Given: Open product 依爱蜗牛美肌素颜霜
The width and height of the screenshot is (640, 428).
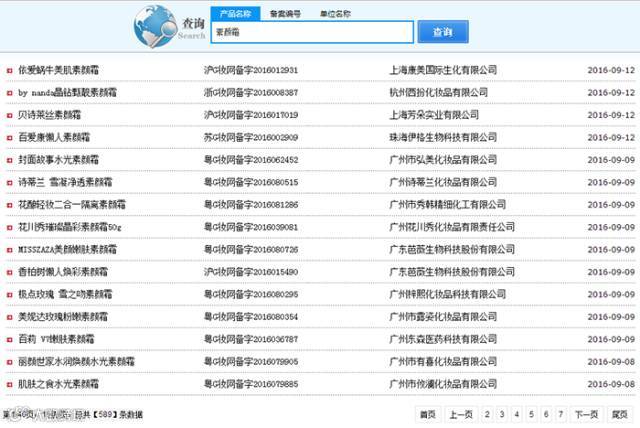Looking at the screenshot, I should tap(58, 70).
